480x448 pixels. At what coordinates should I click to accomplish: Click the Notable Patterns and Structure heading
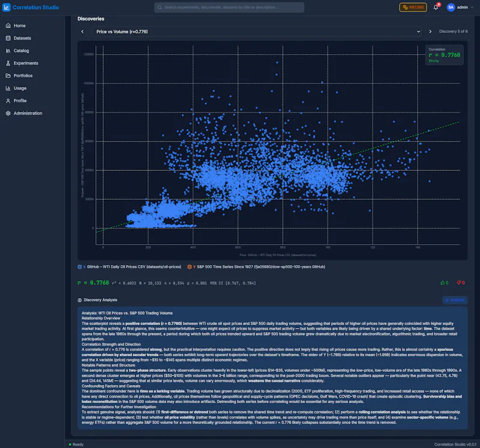click(x=108, y=365)
